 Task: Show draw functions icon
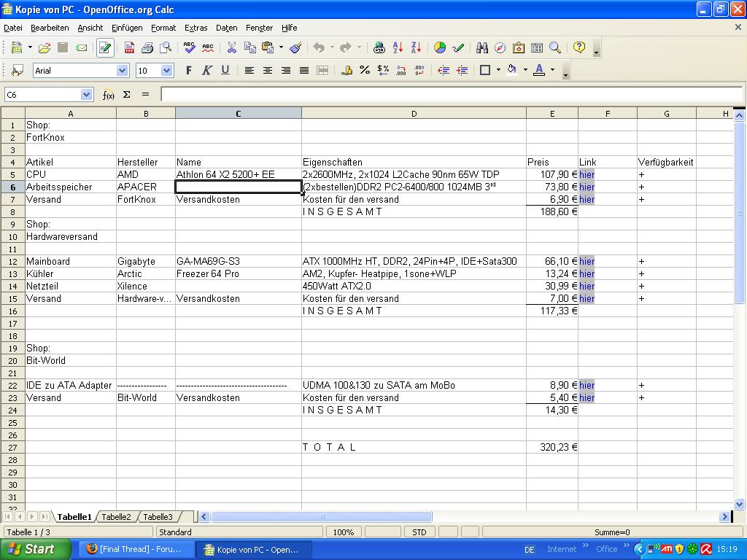pos(458,47)
